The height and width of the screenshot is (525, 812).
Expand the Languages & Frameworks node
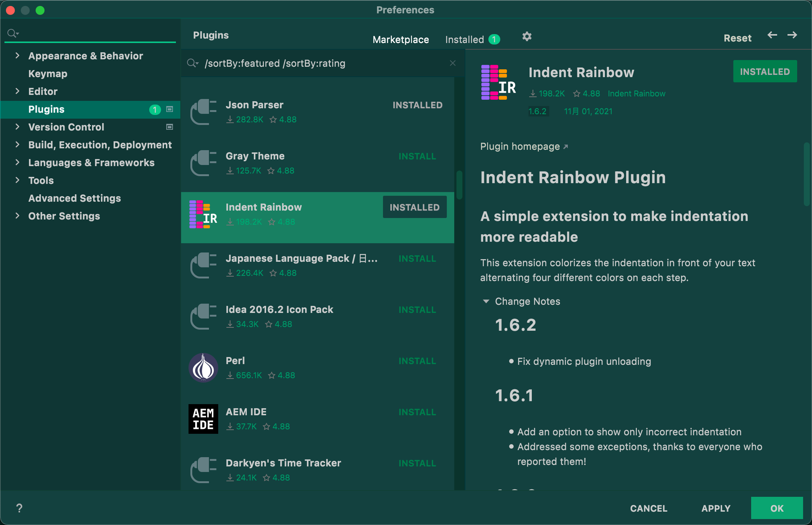[x=17, y=162]
